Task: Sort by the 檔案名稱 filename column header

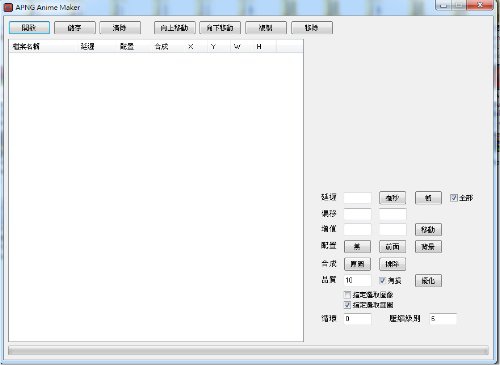Action: (x=43, y=47)
